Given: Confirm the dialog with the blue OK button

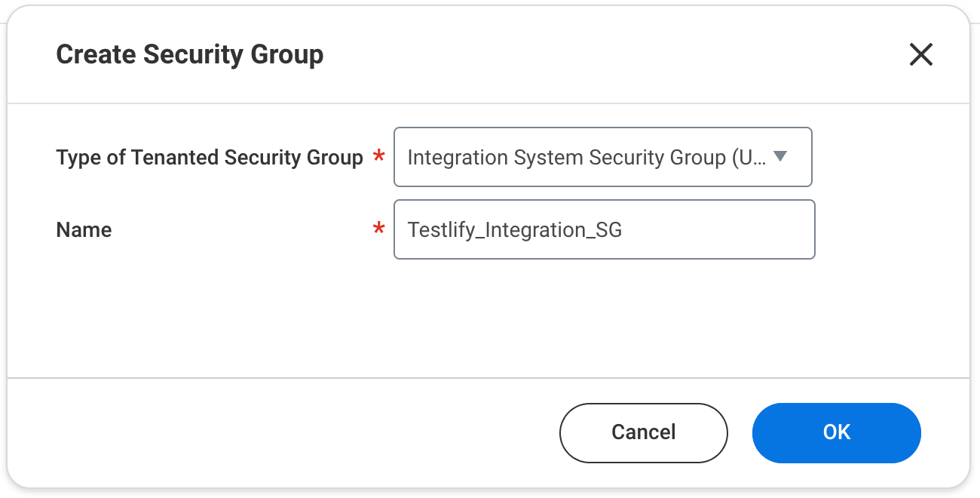Looking at the screenshot, I should [x=836, y=432].
